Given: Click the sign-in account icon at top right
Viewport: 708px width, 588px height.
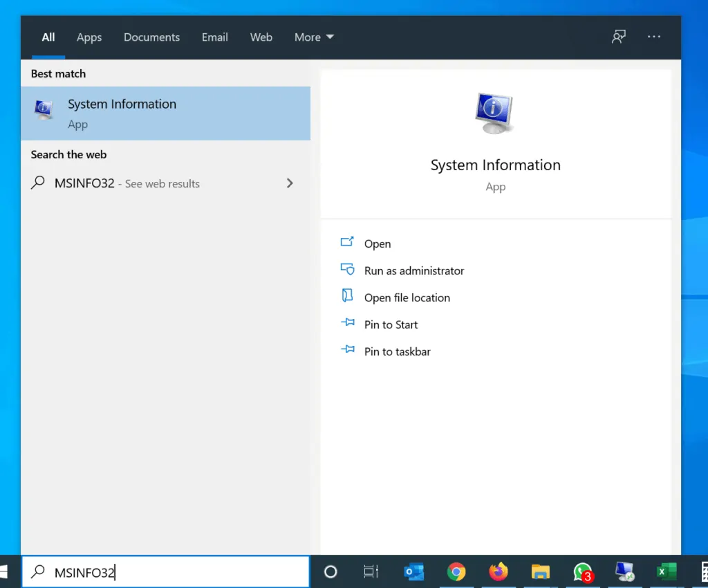Looking at the screenshot, I should coord(619,37).
